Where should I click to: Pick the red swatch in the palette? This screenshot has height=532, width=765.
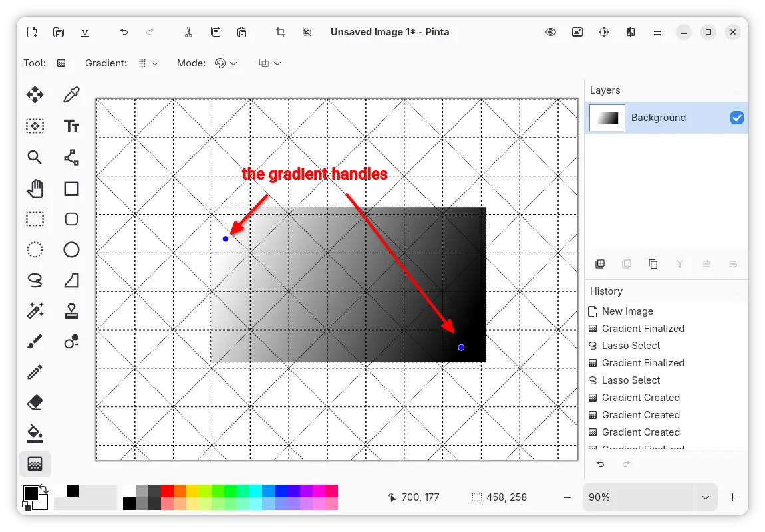pos(167,491)
